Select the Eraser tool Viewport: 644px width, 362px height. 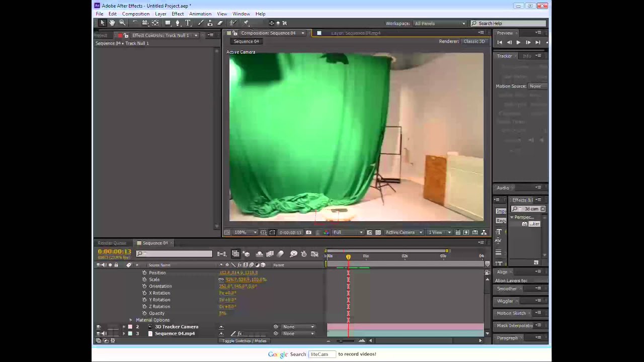click(x=220, y=23)
